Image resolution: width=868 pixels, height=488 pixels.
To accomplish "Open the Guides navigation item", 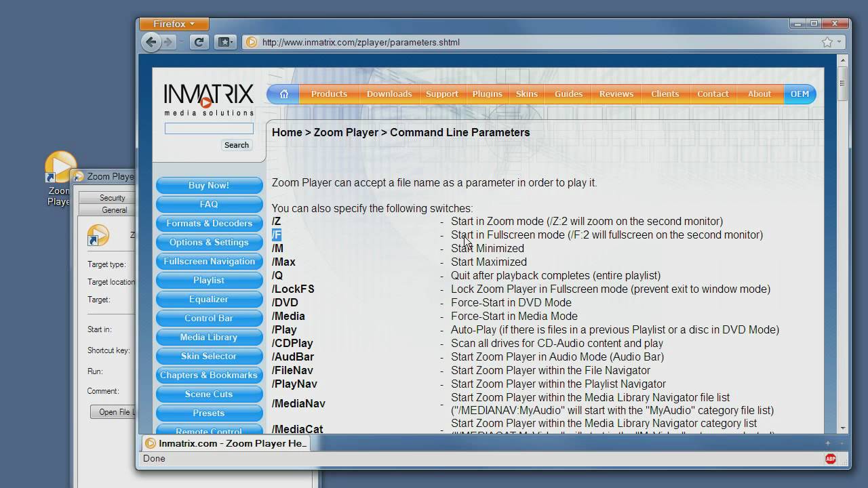I will [568, 94].
